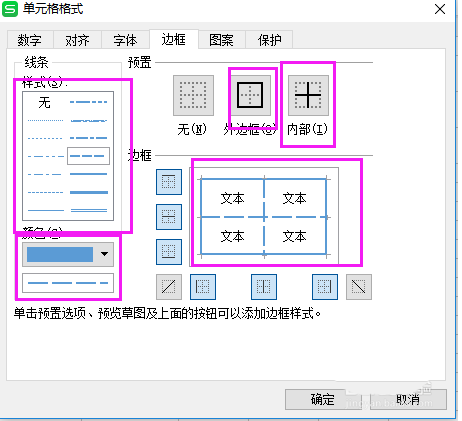Toggle the bottom border button
This screenshot has height=421, width=462.
point(169,252)
